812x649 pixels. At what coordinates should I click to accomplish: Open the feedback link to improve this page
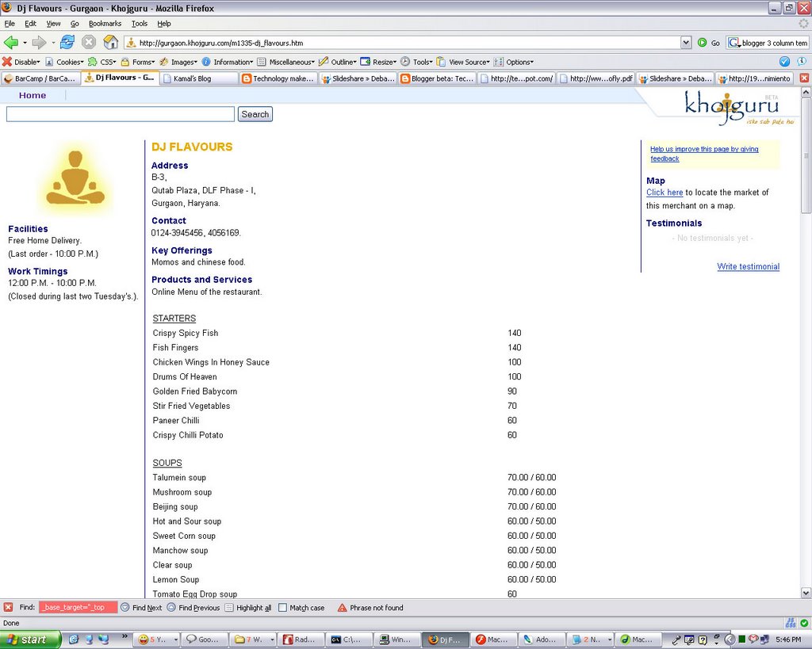(704, 154)
